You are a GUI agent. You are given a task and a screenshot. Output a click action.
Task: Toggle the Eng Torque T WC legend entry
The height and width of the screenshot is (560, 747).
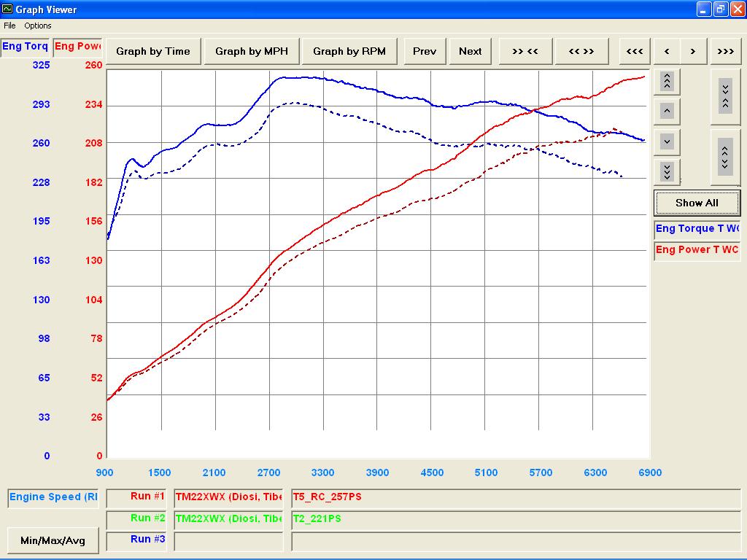click(697, 228)
